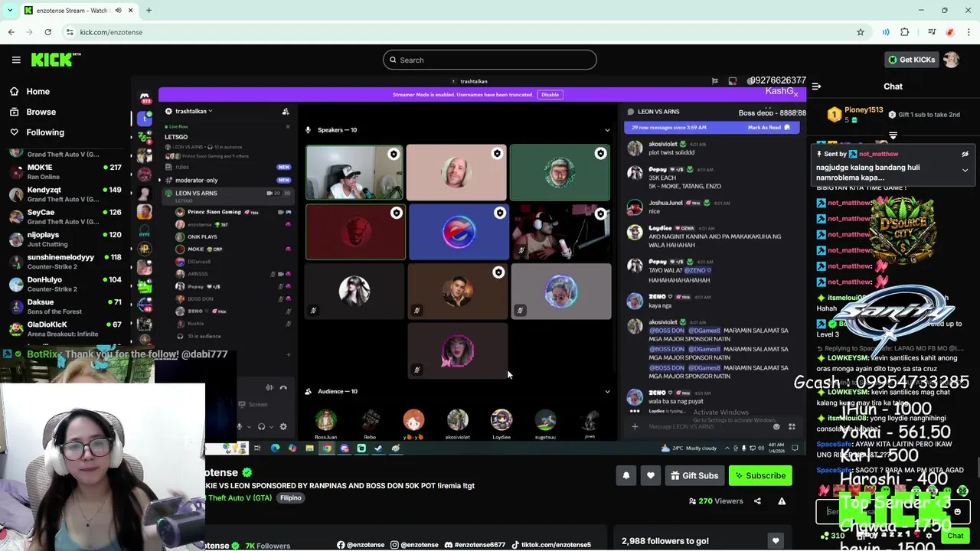This screenshot has width=980, height=551.
Task: Collapse the chat panel arrow icon
Action: 816,86
